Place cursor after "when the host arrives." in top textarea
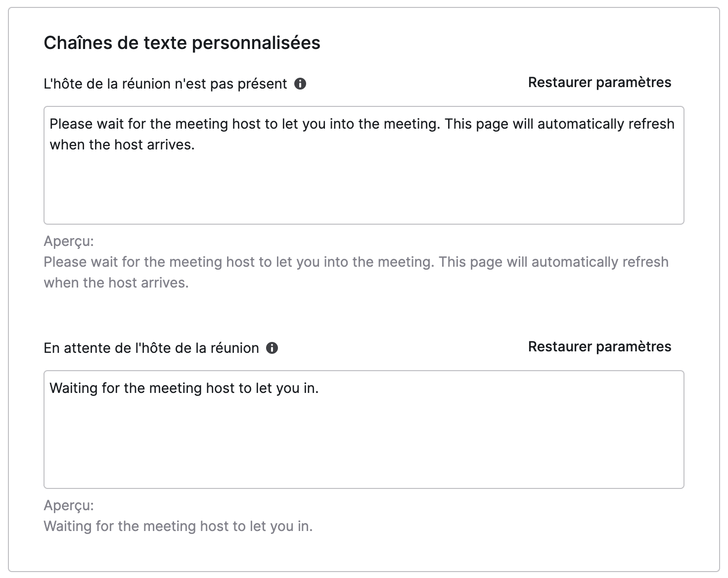 (195, 145)
